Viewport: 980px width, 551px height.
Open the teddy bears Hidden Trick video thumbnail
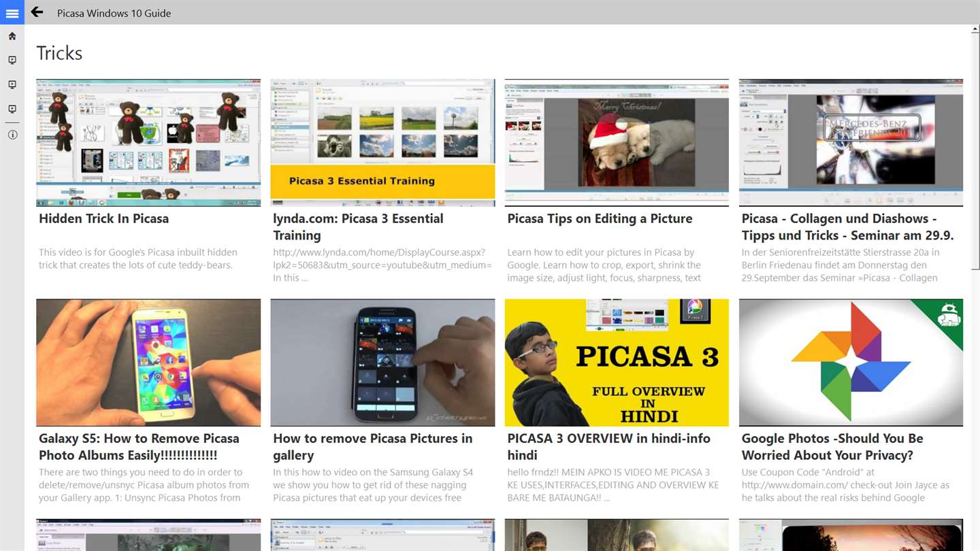pos(148,143)
